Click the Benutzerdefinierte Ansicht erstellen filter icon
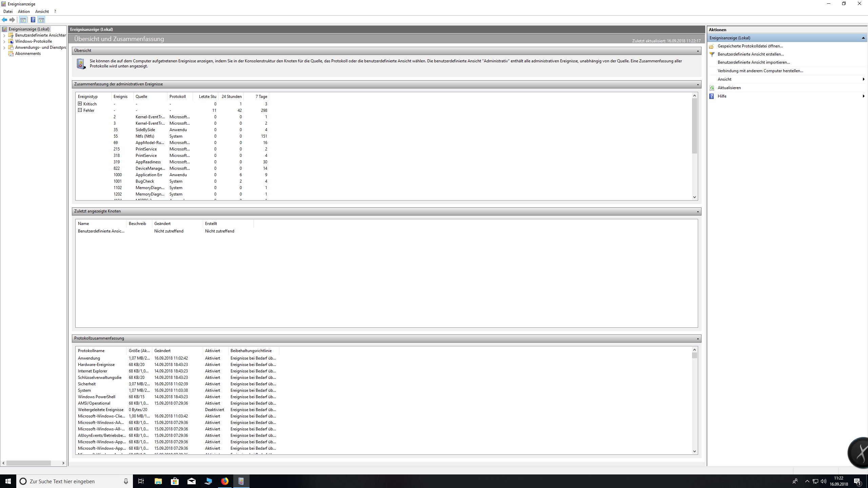Image resolution: width=868 pixels, height=488 pixels. (712, 54)
